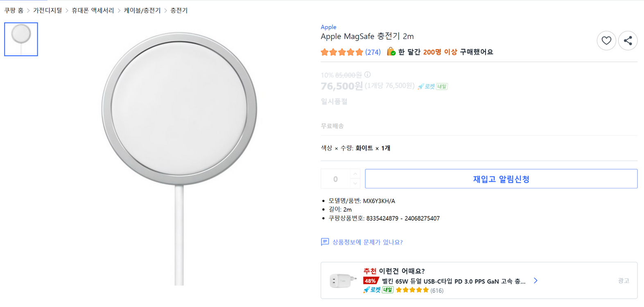Screen dimensions: 644x307
Task: Open the 쿠팡 홈 breadcrumb
Action: pos(14,10)
